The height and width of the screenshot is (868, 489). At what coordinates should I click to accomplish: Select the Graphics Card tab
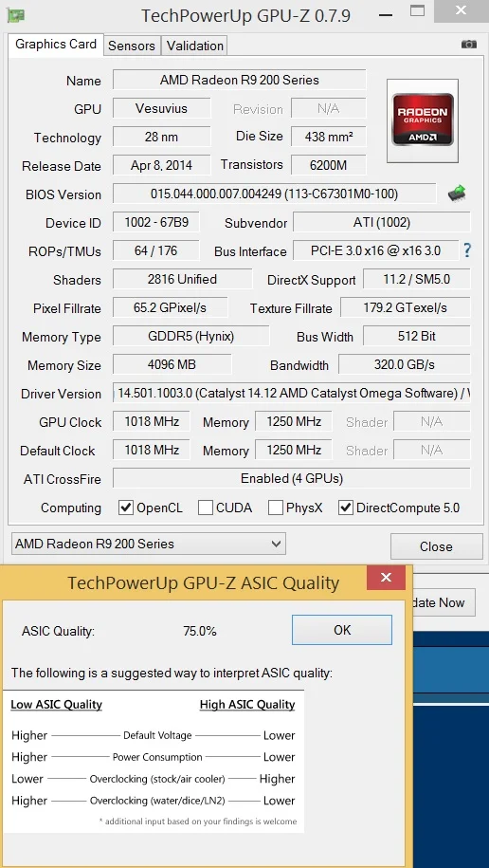tap(56, 45)
